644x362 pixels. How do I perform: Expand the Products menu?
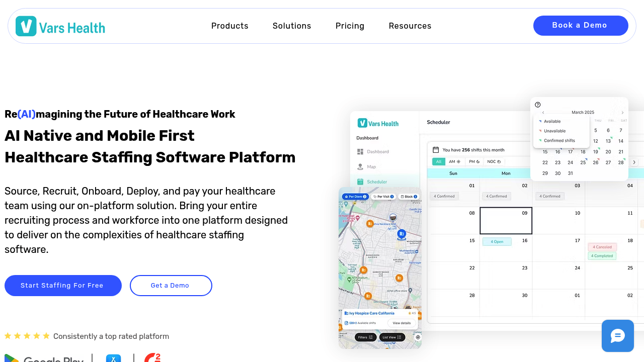[x=229, y=26]
